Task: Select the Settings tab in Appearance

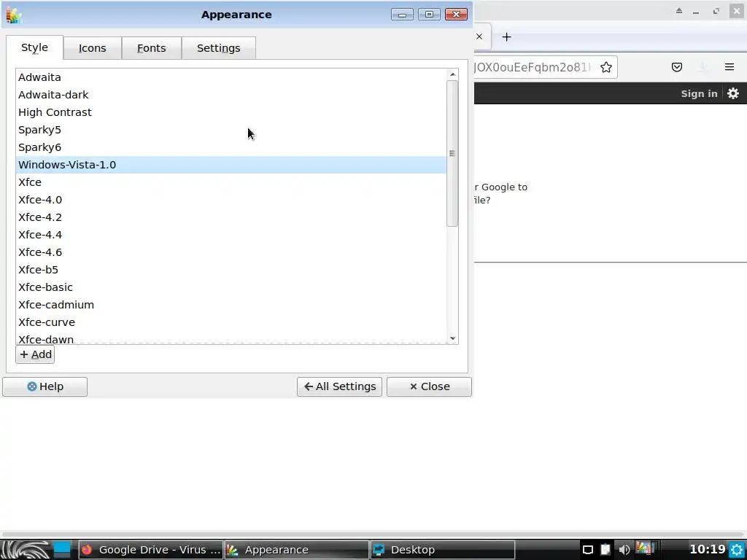Action: pyautogui.click(x=219, y=48)
